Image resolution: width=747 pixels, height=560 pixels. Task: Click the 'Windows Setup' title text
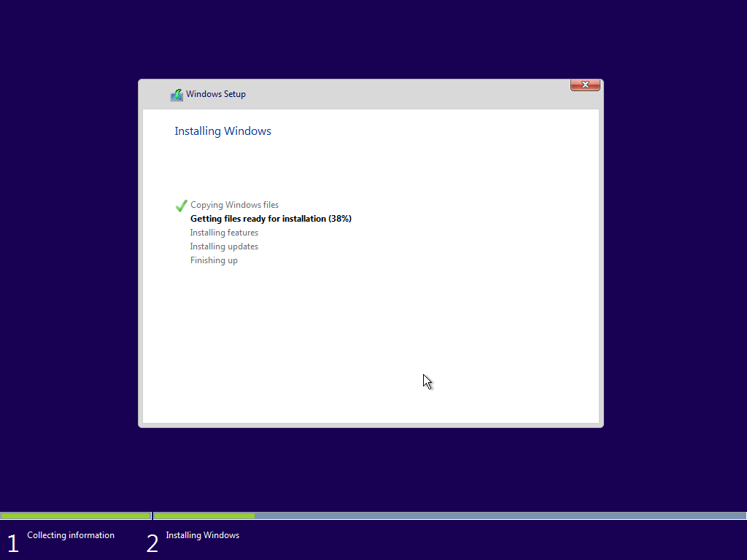coord(216,94)
